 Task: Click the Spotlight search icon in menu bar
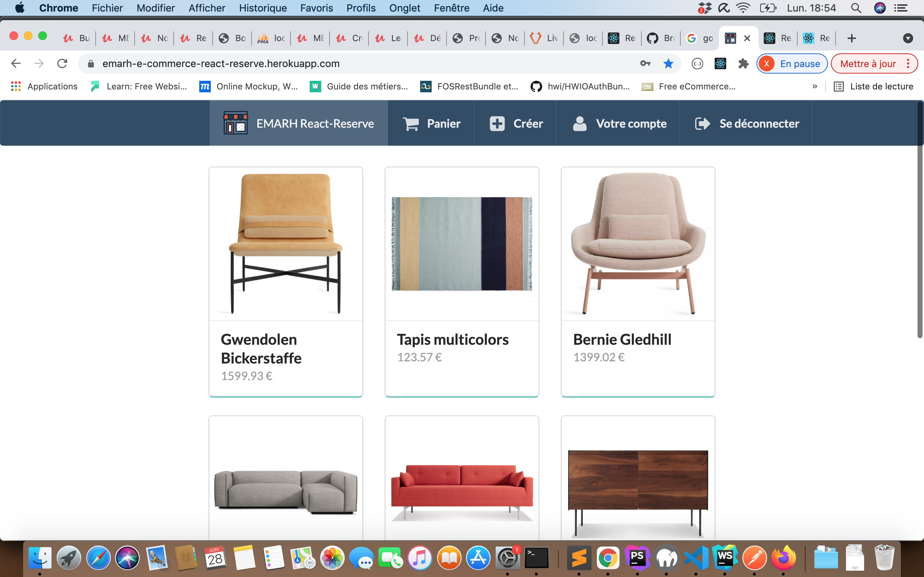pos(856,8)
